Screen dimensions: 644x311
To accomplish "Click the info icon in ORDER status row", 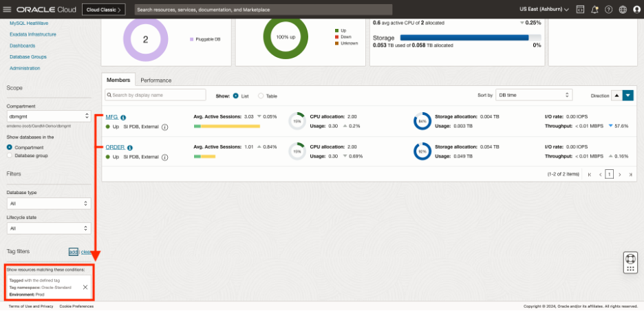I will pos(164,157).
